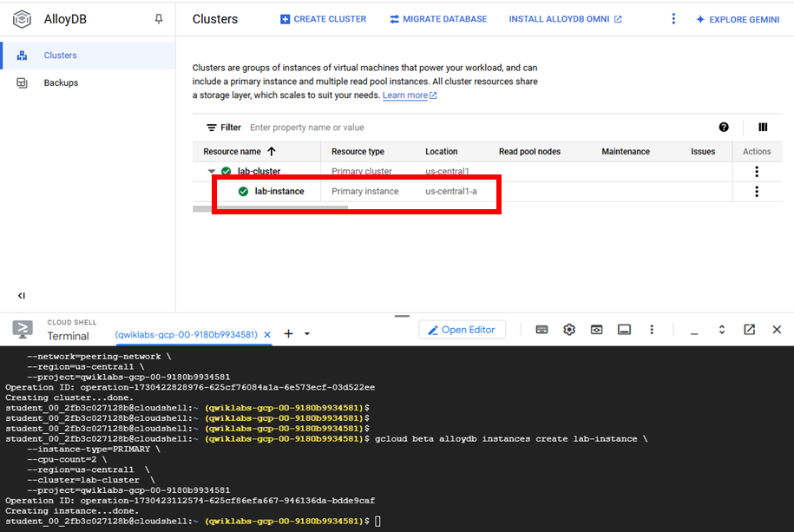This screenshot has width=794, height=532.
Task: Toggle the Cloud Shell keyboard icon
Action: pyautogui.click(x=541, y=329)
